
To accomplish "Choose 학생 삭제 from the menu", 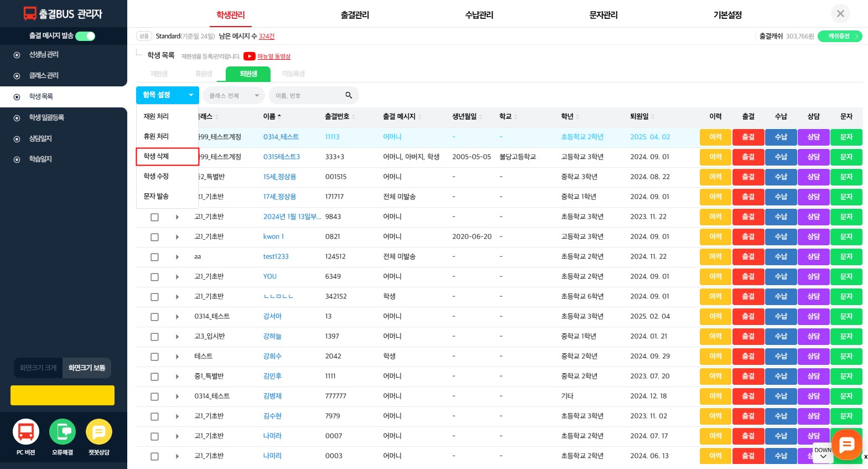I will click(x=167, y=157).
